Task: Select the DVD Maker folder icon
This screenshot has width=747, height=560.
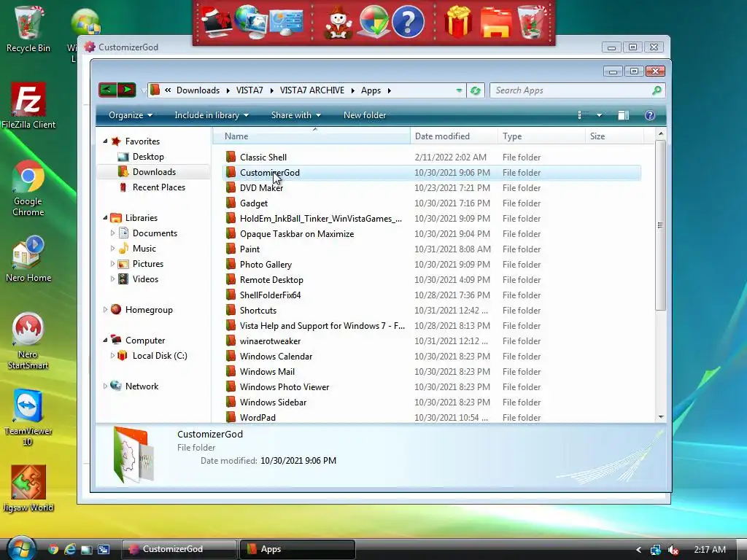Action: tap(231, 187)
